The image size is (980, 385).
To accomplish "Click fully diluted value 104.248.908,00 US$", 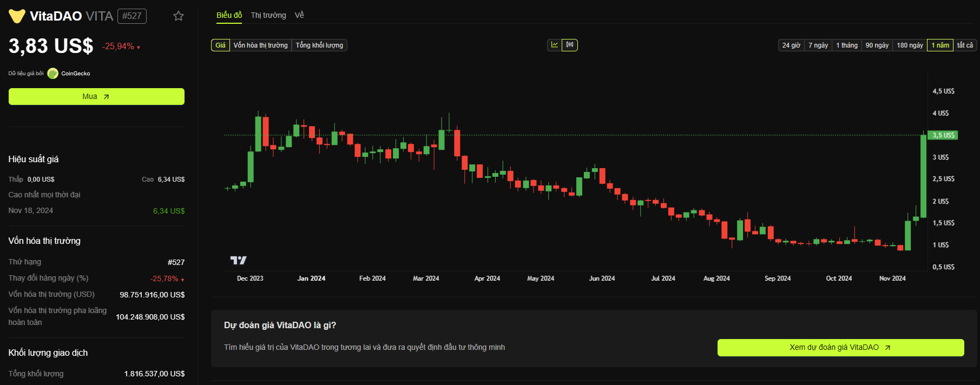I will click(150, 317).
